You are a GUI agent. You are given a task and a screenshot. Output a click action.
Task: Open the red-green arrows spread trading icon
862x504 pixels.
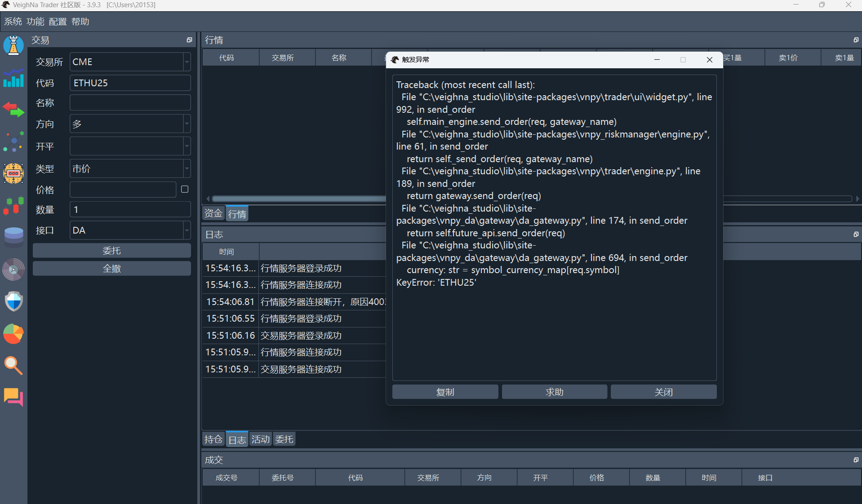point(13,110)
